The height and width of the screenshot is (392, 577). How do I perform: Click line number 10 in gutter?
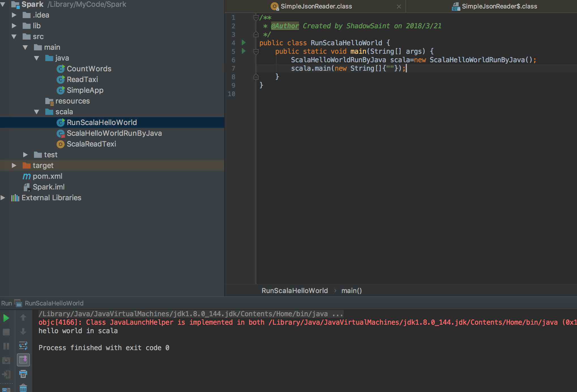coord(232,94)
